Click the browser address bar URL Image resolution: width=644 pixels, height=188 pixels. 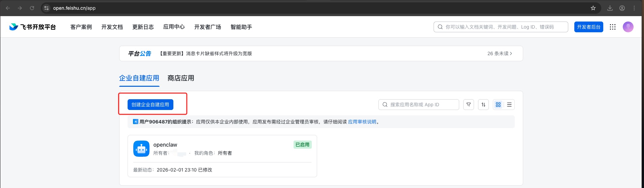click(x=74, y=8)
